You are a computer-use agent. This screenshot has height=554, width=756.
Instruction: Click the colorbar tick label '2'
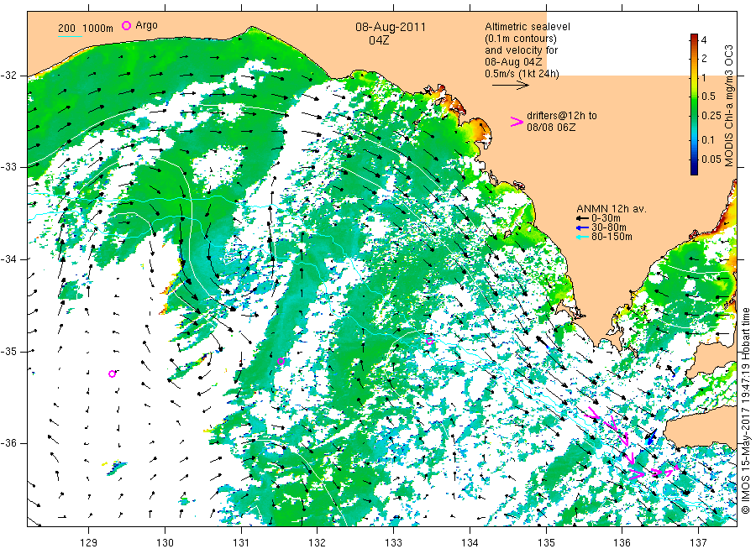tap(704, 59)
